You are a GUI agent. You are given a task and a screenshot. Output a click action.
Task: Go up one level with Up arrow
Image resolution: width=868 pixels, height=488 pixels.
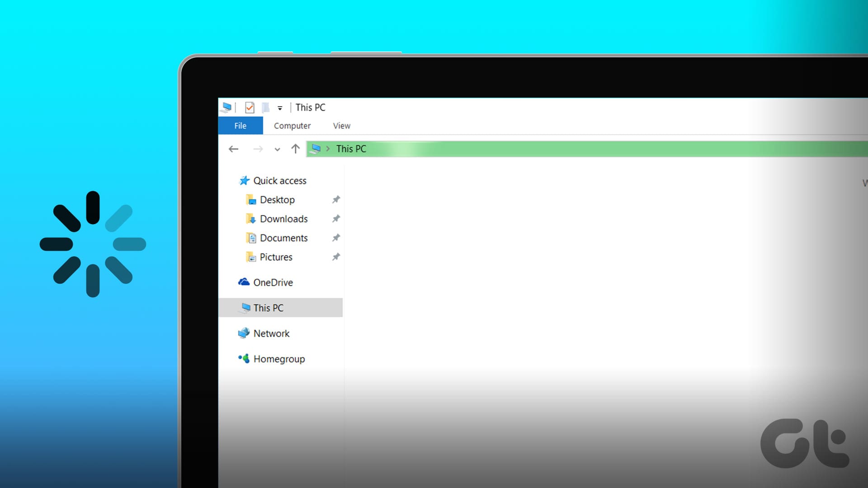click(296, 149)
